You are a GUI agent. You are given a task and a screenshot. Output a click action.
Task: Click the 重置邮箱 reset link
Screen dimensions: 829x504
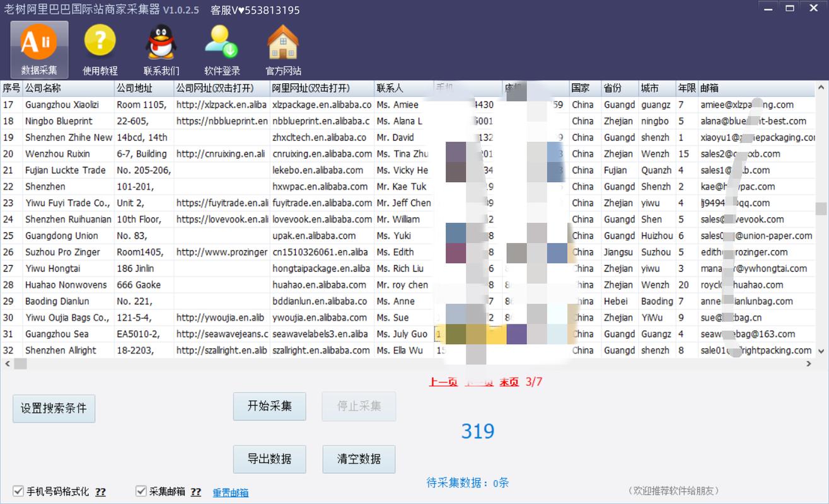click(230, 493)
